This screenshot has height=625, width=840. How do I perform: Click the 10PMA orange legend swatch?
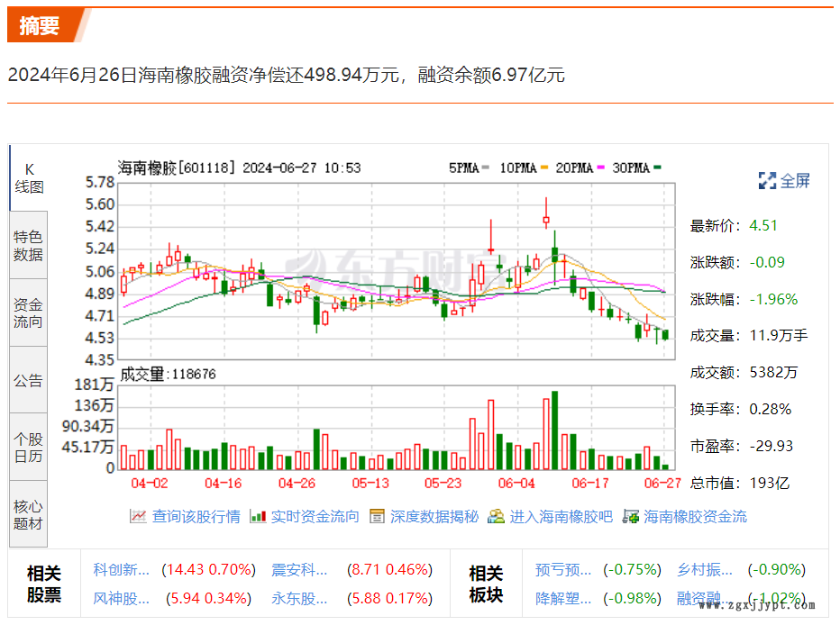coord(544,168)
